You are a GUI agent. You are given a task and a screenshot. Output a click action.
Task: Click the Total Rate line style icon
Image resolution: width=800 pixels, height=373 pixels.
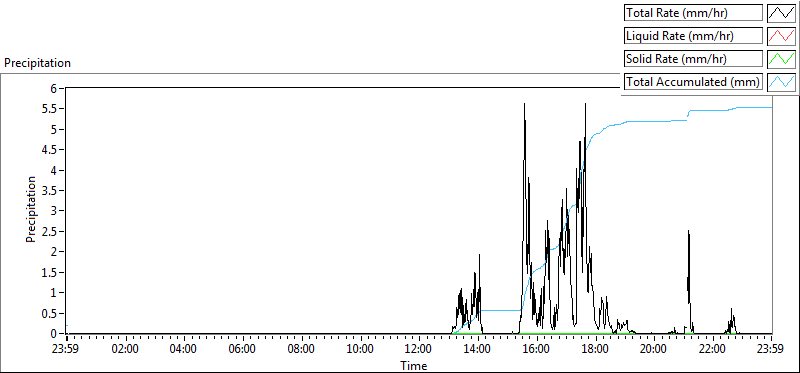[x=781, y=13]
